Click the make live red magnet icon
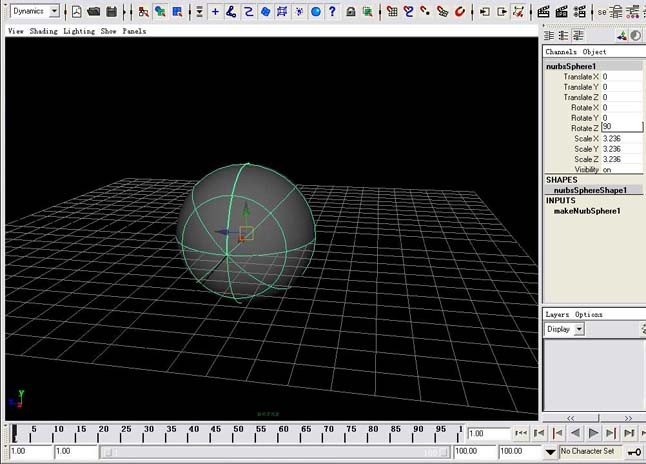This screenshot has height=464, width=646. click(x=460, y=12)
